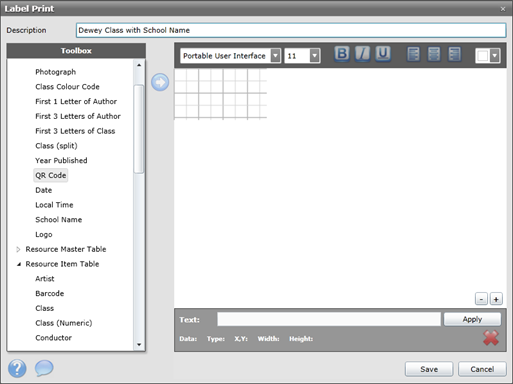Image resolution: width=513 pixels, height=384 pixels.
Task: Set right text alignment
Action: point(454,54)
